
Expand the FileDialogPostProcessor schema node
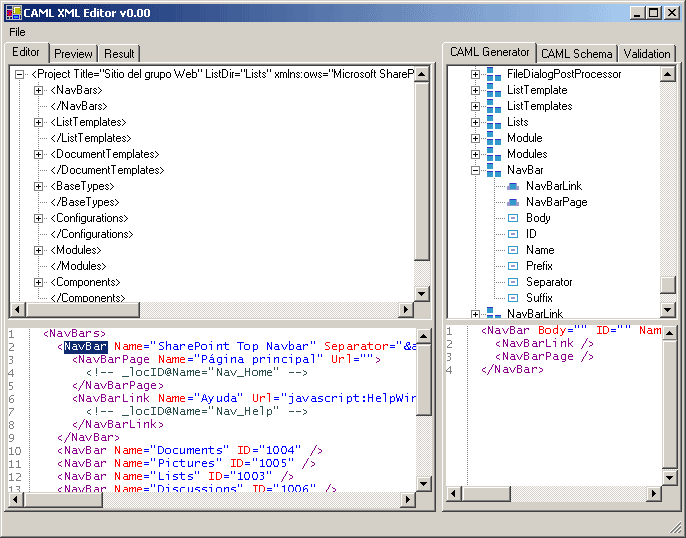click(475, 74)
